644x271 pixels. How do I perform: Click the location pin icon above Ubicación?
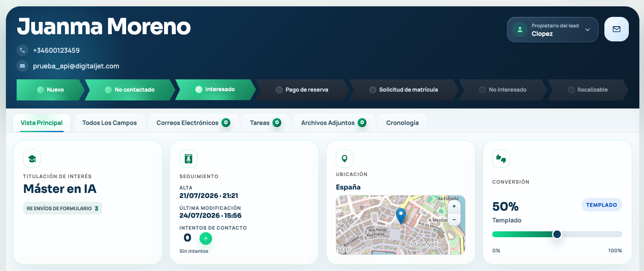(x=345, y=159)
